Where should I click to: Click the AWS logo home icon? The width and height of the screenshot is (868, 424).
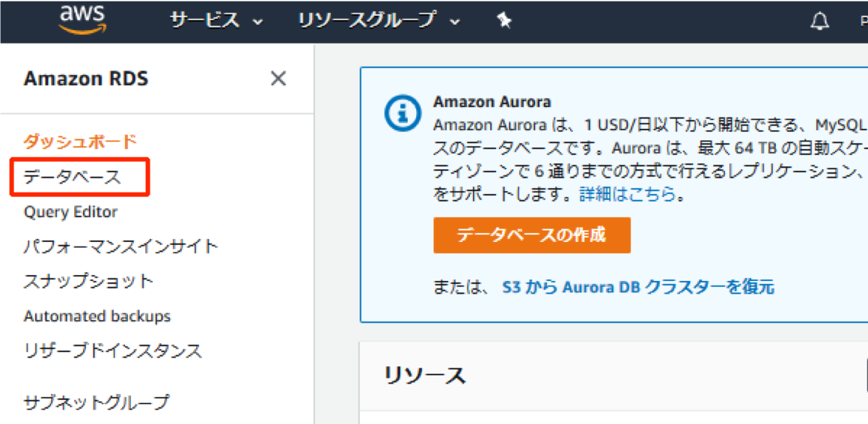coord(82,20)
